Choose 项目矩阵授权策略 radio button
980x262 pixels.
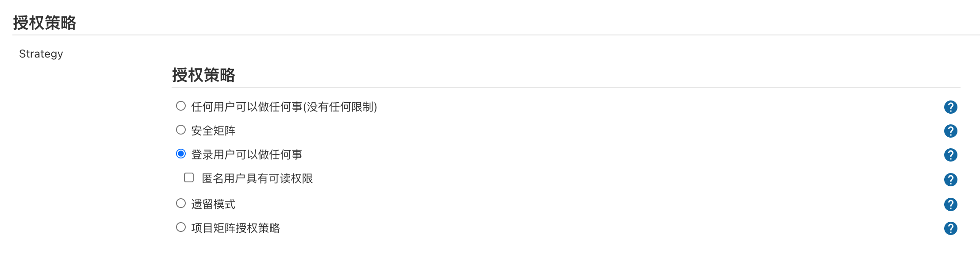(181, 227)
